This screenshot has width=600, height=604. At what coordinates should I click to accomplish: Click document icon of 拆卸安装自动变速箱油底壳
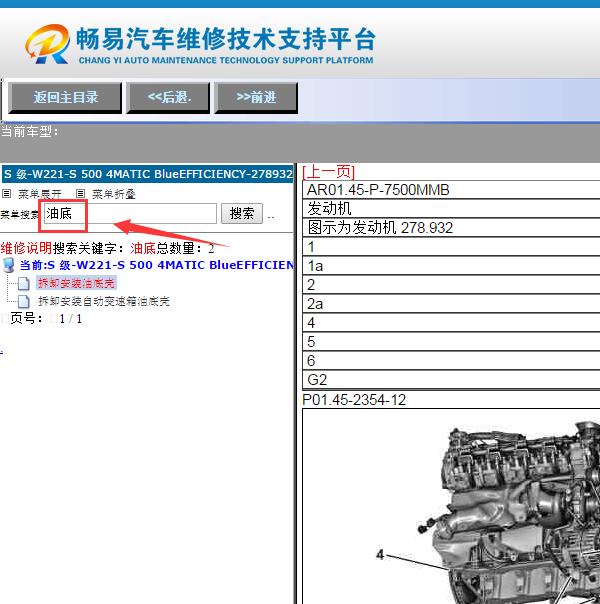pyautogui.click(x=24, y=302)
